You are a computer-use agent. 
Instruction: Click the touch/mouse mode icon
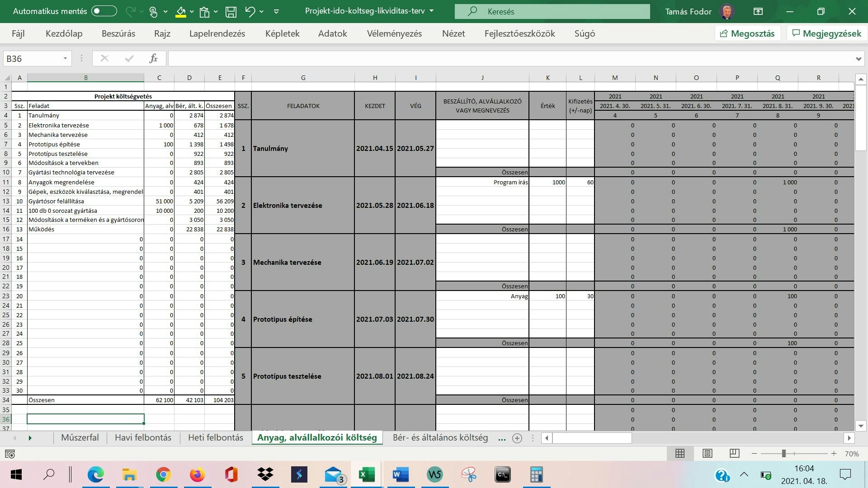153,11
